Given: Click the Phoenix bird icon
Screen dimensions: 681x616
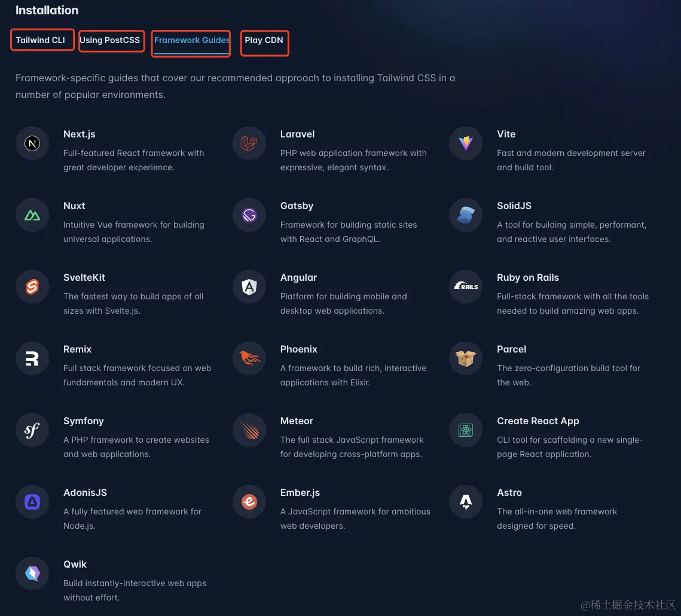Looking at the screenshot, I should [249, 358].
